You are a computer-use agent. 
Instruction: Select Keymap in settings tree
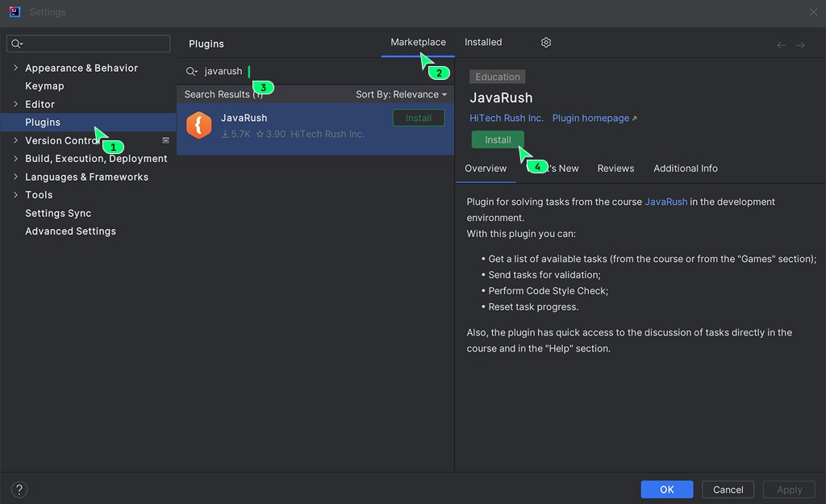44,86
